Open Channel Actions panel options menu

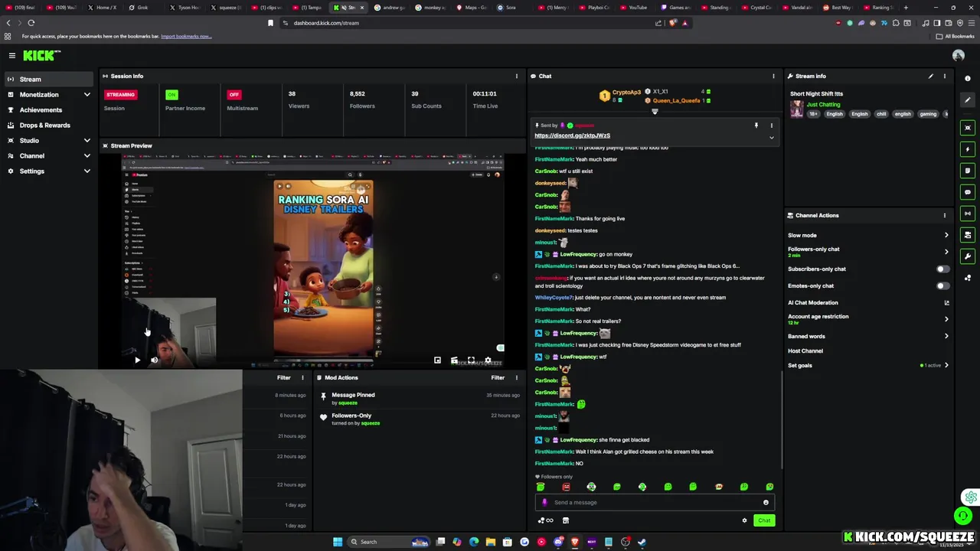pyautogui.click(x=945, y=215)
